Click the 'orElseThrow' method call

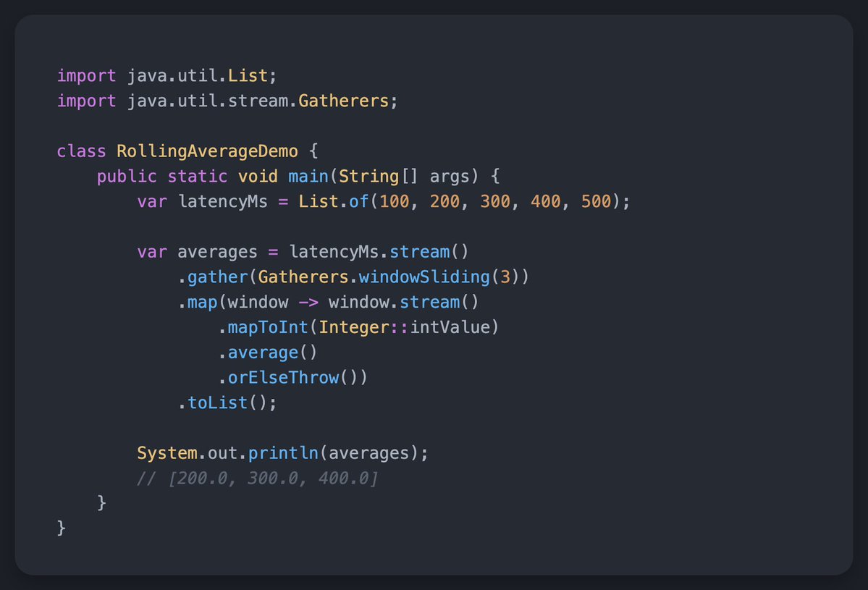[x=284, y=377]
